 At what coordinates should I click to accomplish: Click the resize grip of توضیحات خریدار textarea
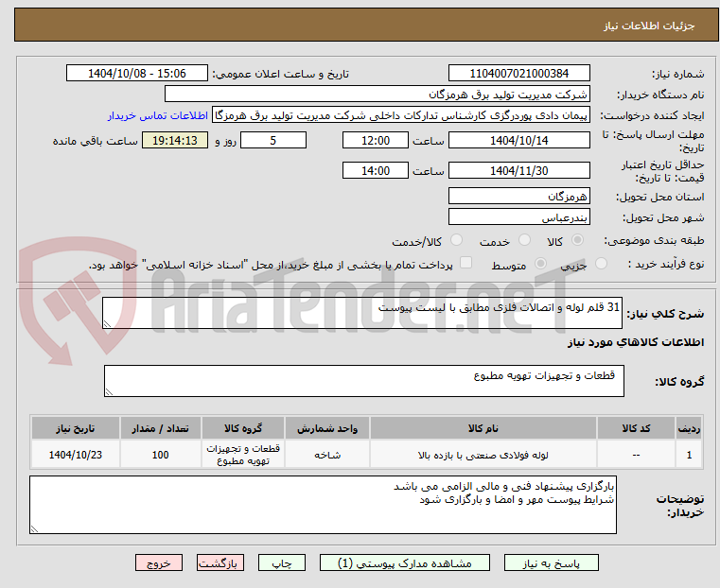[34, 528]
